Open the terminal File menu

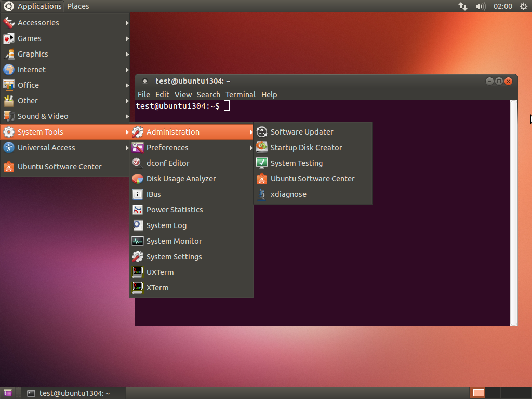pyautogui.click(x=144, y=95)
